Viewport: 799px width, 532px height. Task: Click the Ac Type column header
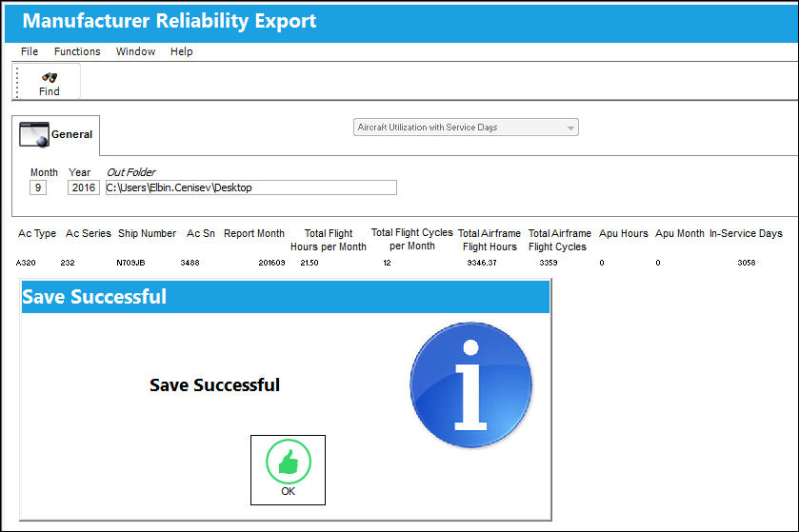pyautogui.click(x=37, y=233)
